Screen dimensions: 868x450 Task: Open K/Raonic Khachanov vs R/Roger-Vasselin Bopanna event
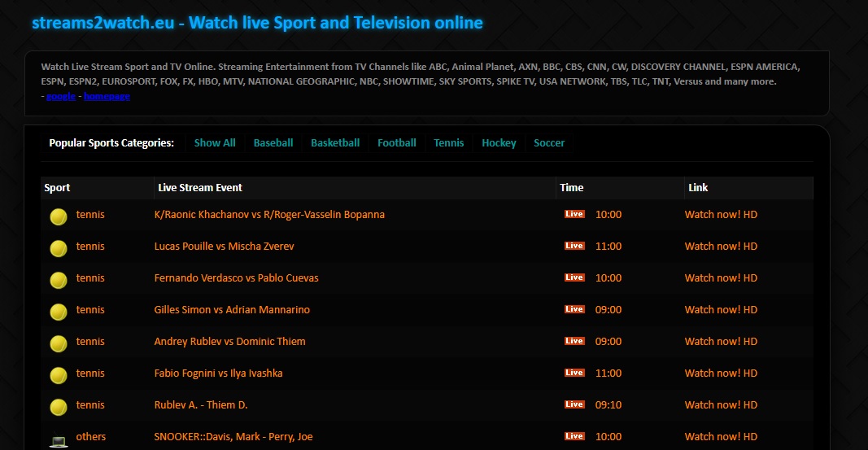coord(269,215)
